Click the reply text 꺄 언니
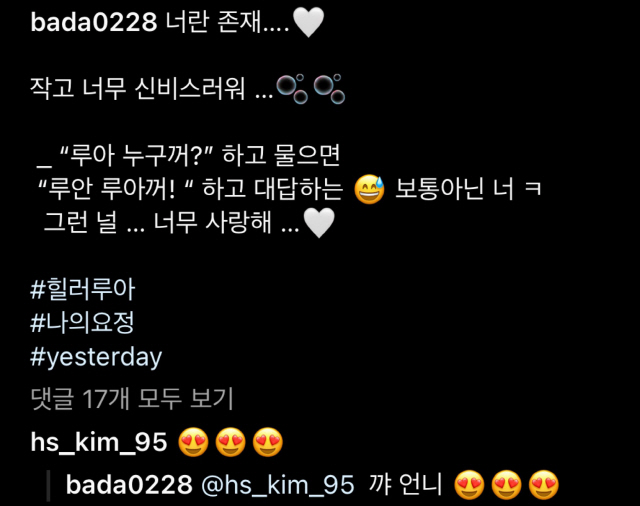 click(405, 485)
